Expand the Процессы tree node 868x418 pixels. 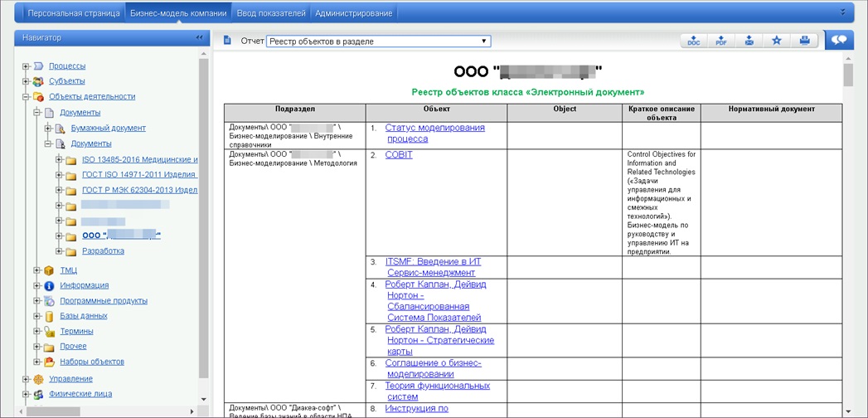coord(26,66)
